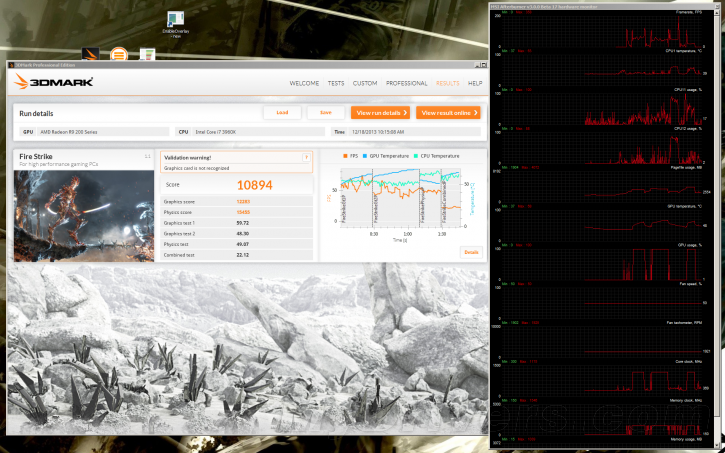Screen dimensions: 725x453
Task: Click the GPU field AMD Radeon R9 200 Series
Action: [95, 132]
